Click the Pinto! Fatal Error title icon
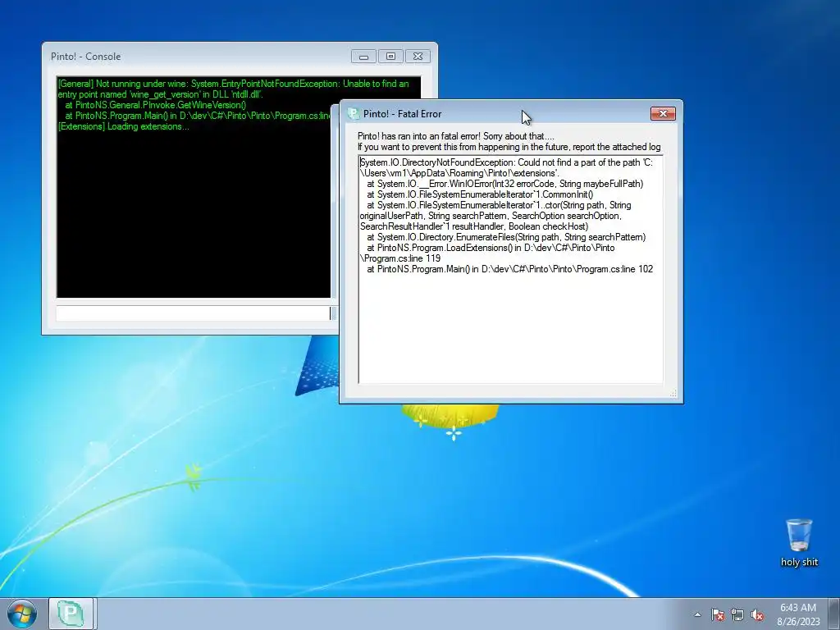Viewport: 840px width, 630px height. click(x=353, y=113)
